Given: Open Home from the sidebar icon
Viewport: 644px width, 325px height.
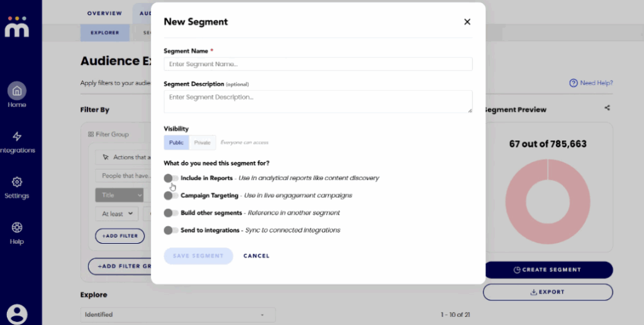Looking at the screenshot, I should 17,91.
